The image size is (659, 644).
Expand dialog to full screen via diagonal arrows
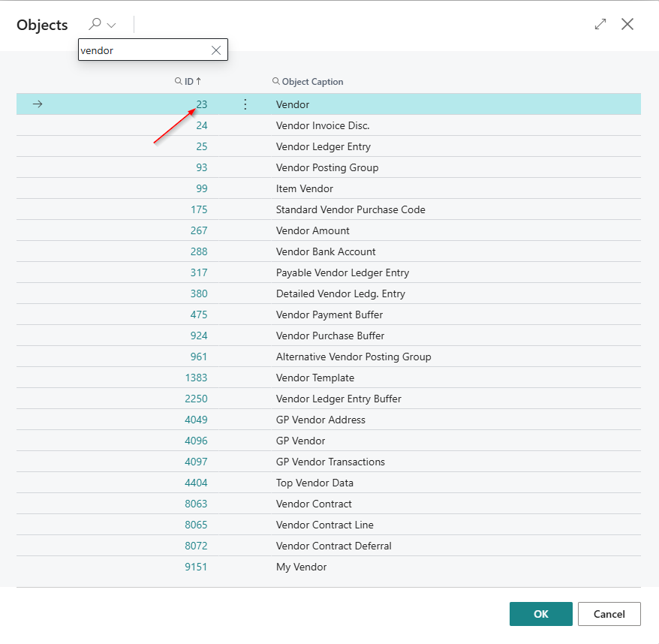(x=600, y=23)
